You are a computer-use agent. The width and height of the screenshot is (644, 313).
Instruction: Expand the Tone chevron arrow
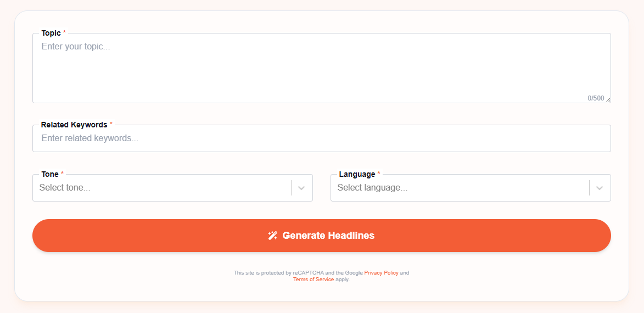[301, 188]
